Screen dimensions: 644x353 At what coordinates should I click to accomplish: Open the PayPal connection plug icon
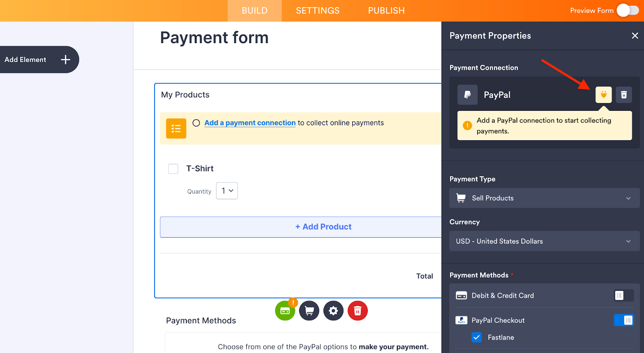[x=603, y=95]
